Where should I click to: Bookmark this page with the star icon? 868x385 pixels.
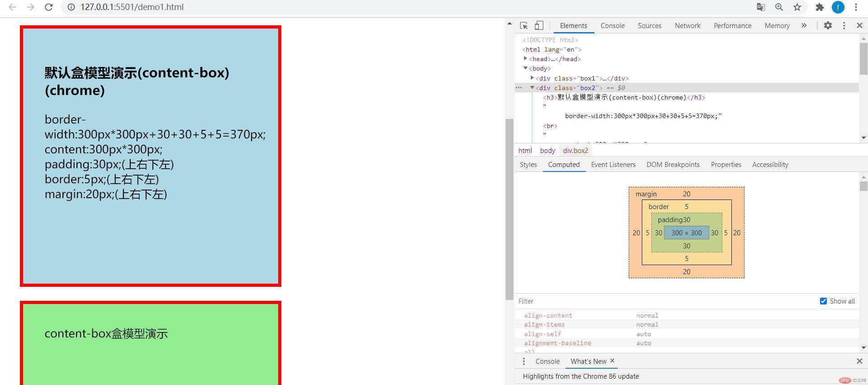797,7
